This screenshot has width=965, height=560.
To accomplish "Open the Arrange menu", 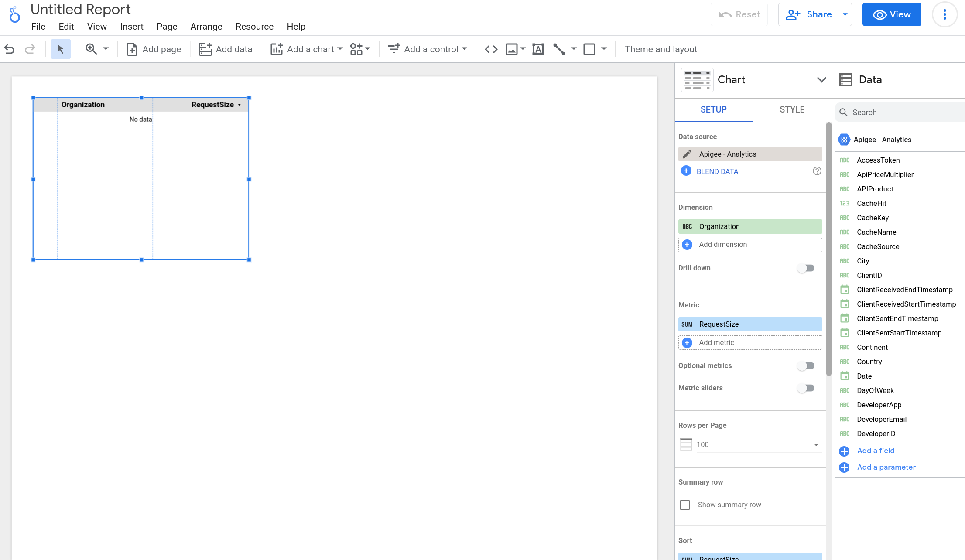I will 206,27.
